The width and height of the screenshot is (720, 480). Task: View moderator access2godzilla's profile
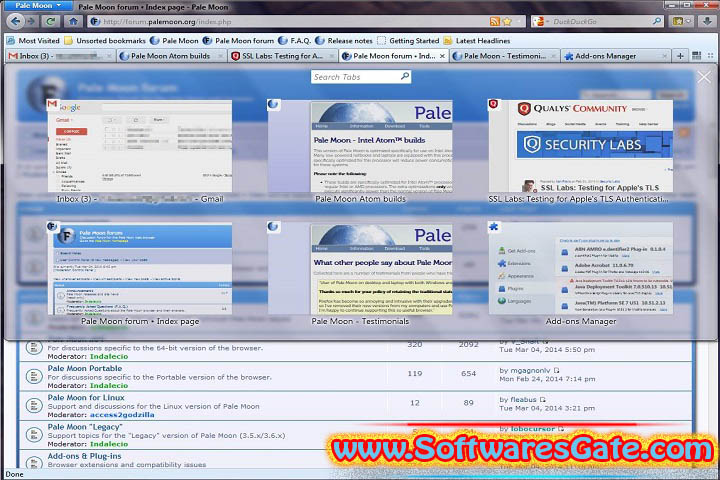pos(122,415)
